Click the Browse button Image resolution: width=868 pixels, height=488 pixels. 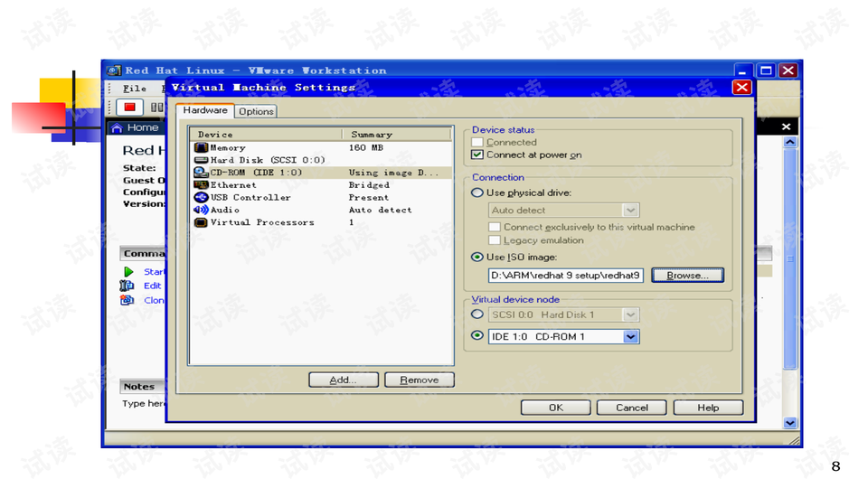coord(687,275)
